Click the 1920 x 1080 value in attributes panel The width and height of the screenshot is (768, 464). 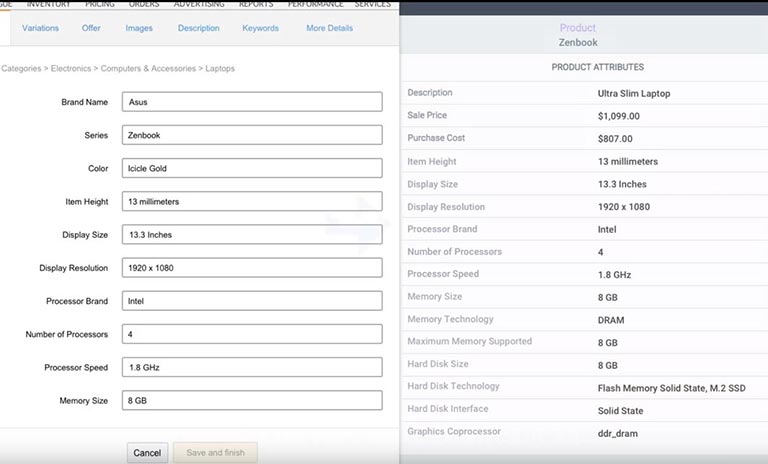tap(624, 207)
